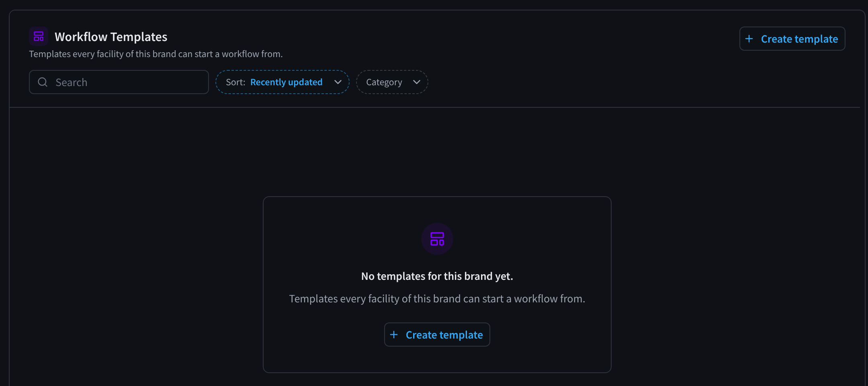Focus the Search input field
This screenshot has height=386, width=868.
[x=119, y=82]
